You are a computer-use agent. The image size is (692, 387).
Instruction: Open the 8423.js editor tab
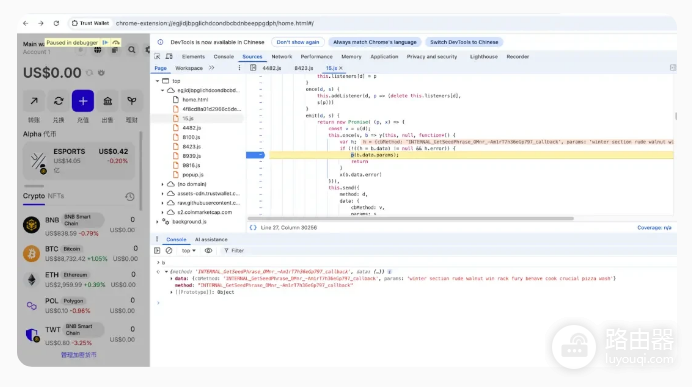pyautogui.click(x=304, y=68)
